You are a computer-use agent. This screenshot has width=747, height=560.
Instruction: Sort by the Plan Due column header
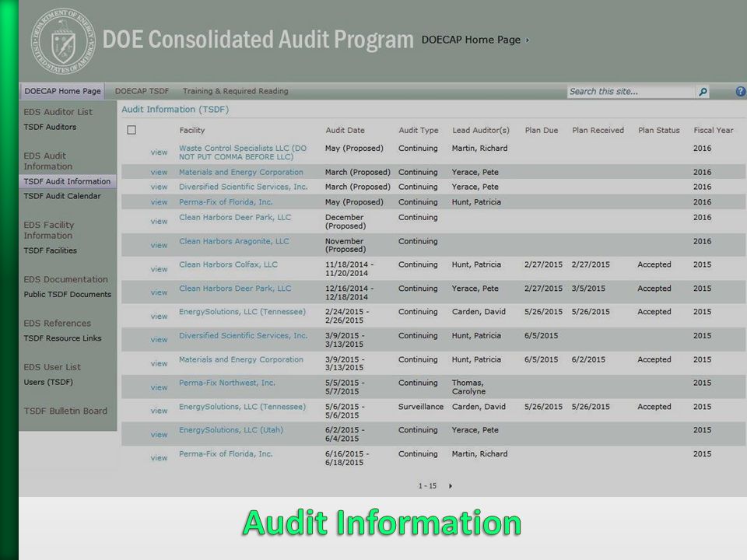click(542, 130)
